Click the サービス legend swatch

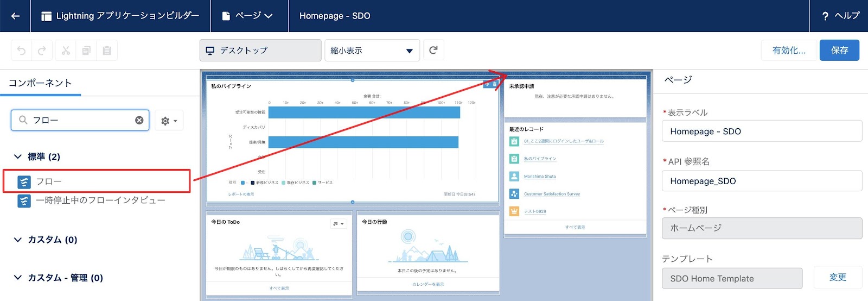[x=315, y=183]
